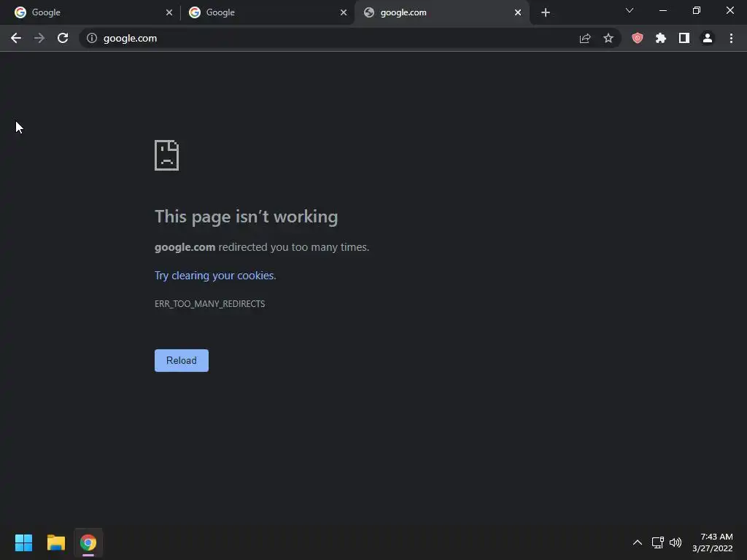Toggle the side panel icon
747x560 pixels.
click(x=684, y=38)
